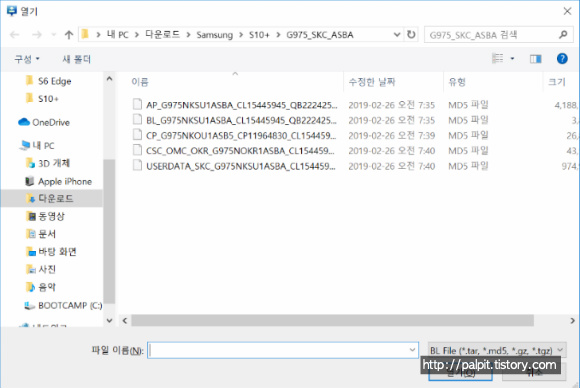Click CP file's document icon
Viewport: 580px width, 388px height.
(137, 135)
